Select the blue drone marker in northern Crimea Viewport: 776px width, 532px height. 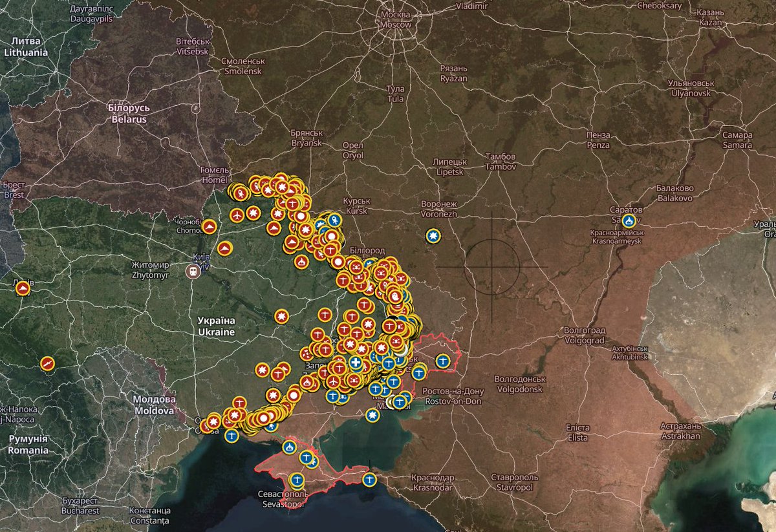[307, 458]
